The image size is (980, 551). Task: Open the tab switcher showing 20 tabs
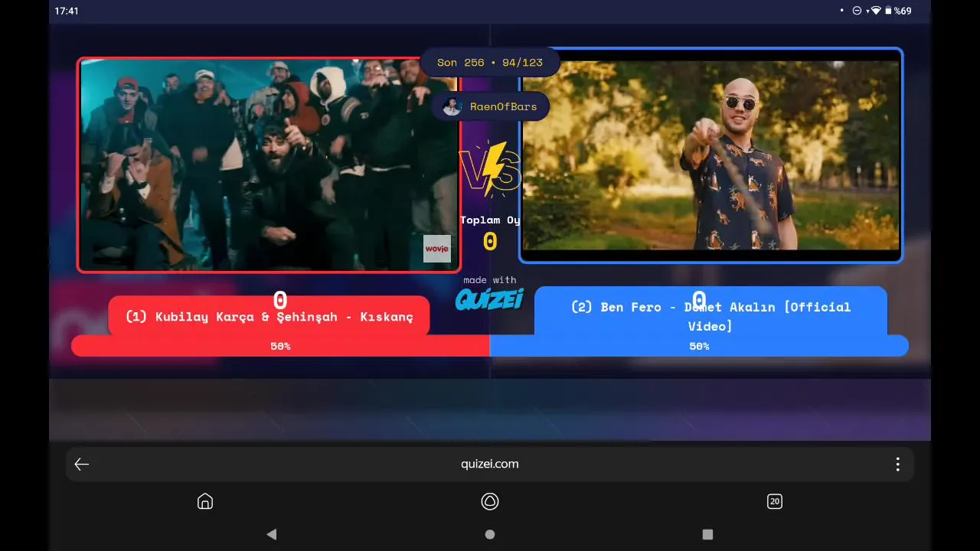coord(775,501)
